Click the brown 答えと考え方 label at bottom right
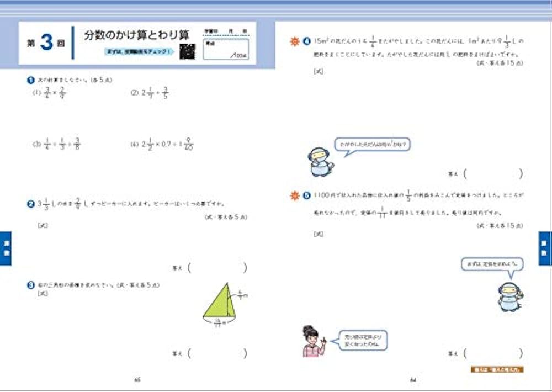 (497, 369)
